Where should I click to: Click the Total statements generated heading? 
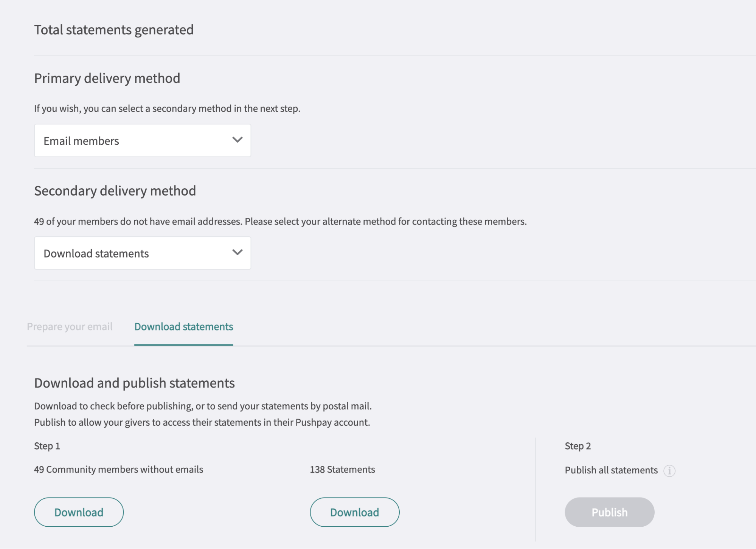114,29
